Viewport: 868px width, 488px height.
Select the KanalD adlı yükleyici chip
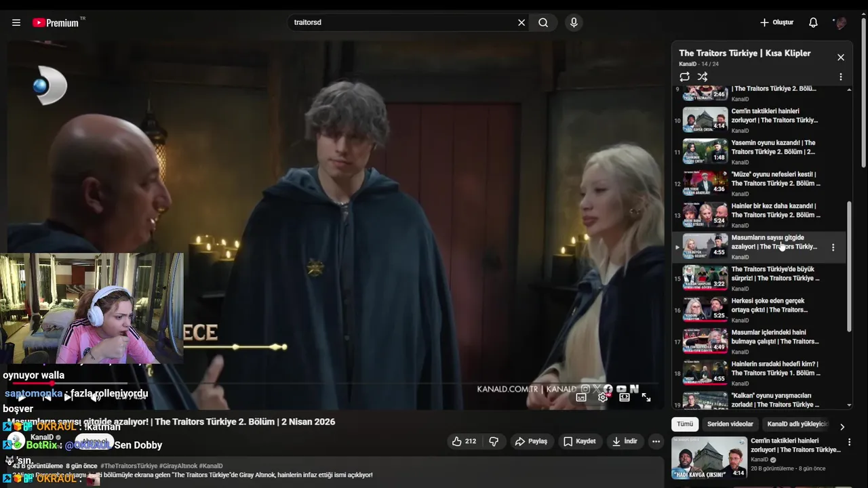point(797,424)
